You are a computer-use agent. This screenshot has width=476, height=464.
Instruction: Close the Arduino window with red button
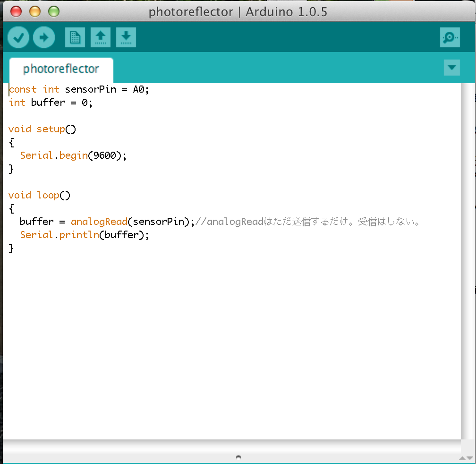[x=16, y=11]
